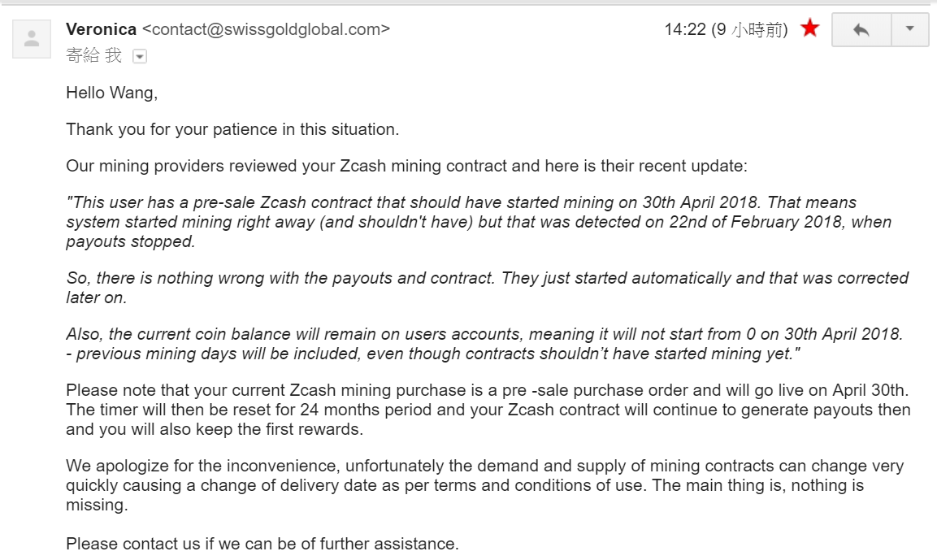Viewport: 937px width, 560px height.
Task: Reply to Veronica using the reply arrow
Action: point(861,30)
